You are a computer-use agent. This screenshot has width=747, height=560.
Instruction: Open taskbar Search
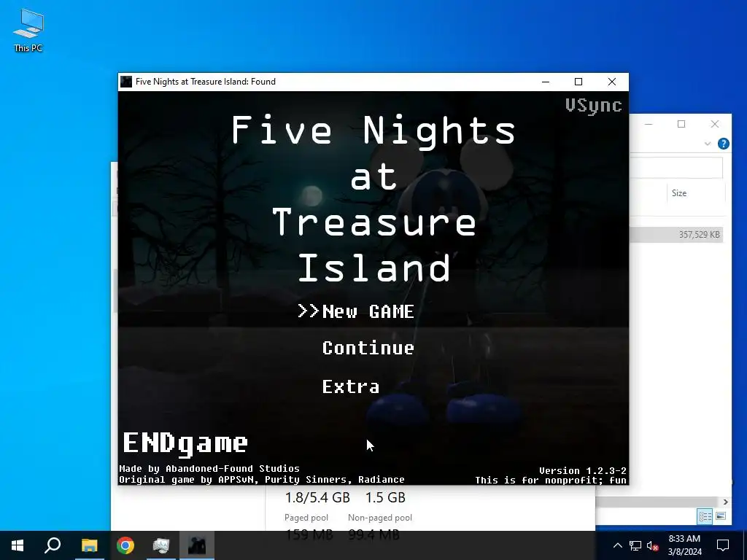tap(53, 545)
